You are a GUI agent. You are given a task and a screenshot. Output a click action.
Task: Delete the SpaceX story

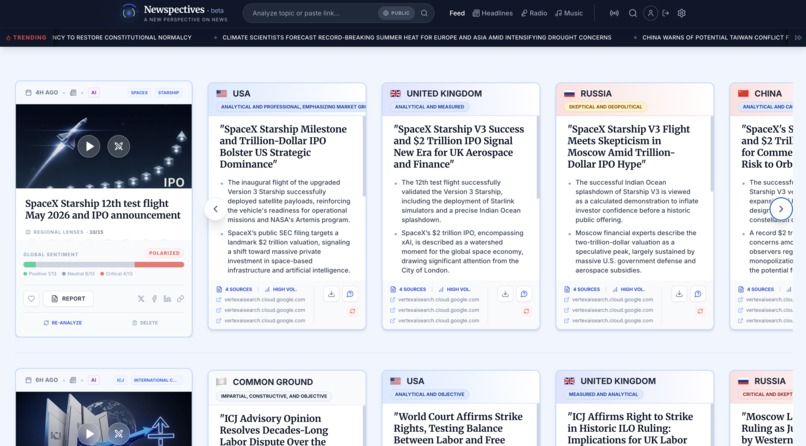coord(145,323)
